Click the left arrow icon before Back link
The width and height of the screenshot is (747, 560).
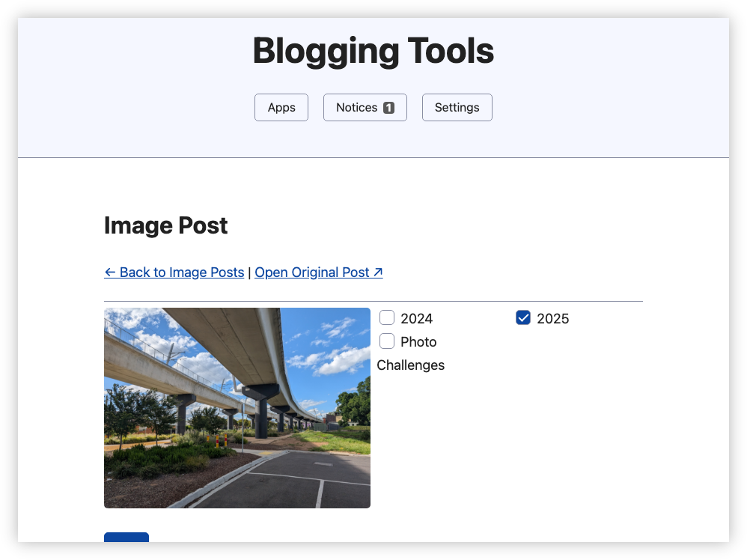(x=111, y=273)
